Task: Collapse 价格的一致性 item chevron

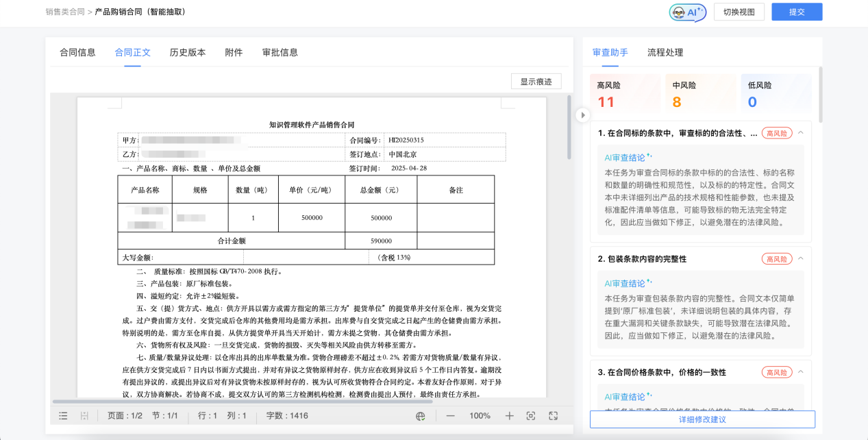Action: pyautogui.click(x=801, y=372)
